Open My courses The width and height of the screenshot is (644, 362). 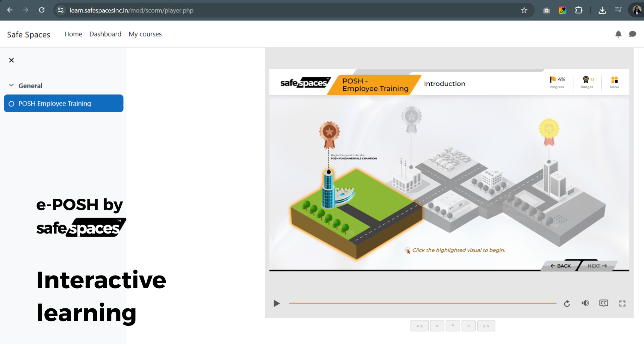(x=145, y=34)
